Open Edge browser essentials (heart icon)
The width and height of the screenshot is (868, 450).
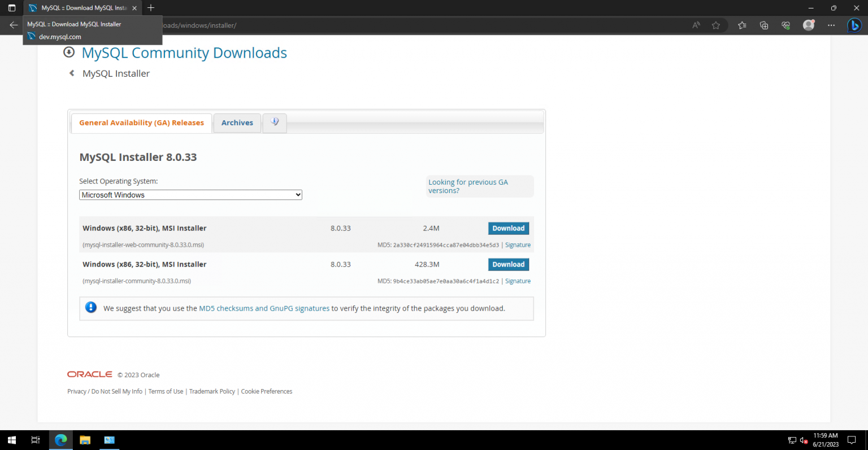coord(785,25)
